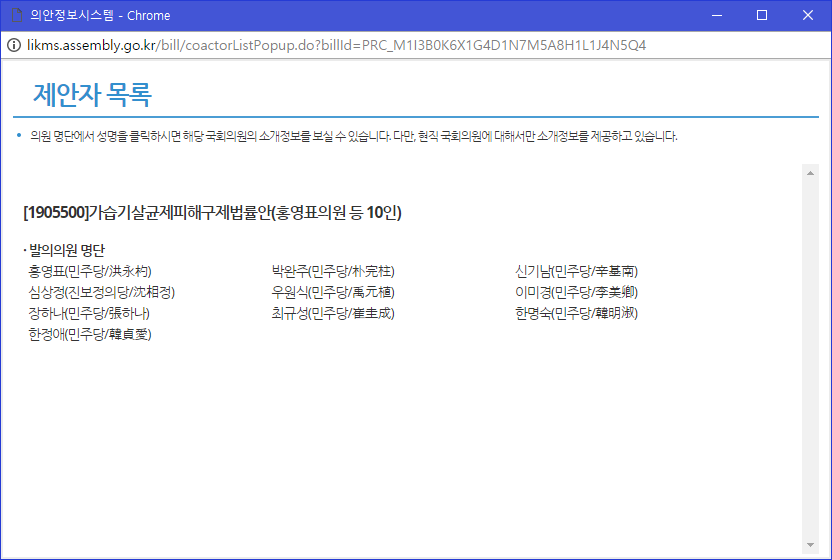Open profile of 박완주 (민주당)
Screen dimensions: 832x560
pos(333,271)
